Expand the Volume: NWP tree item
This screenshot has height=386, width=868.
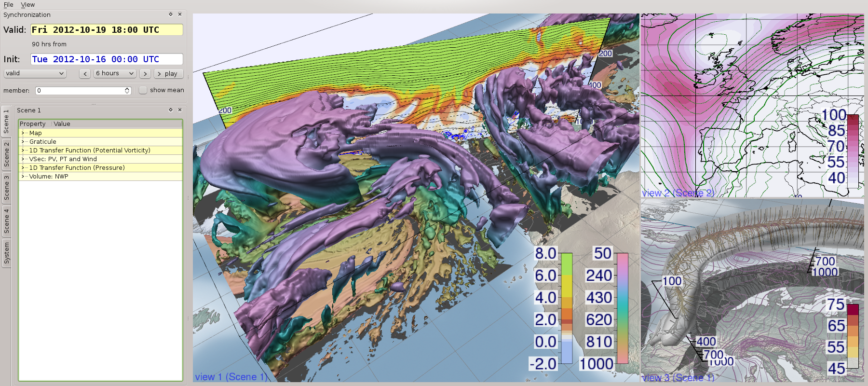coord(23,177)
